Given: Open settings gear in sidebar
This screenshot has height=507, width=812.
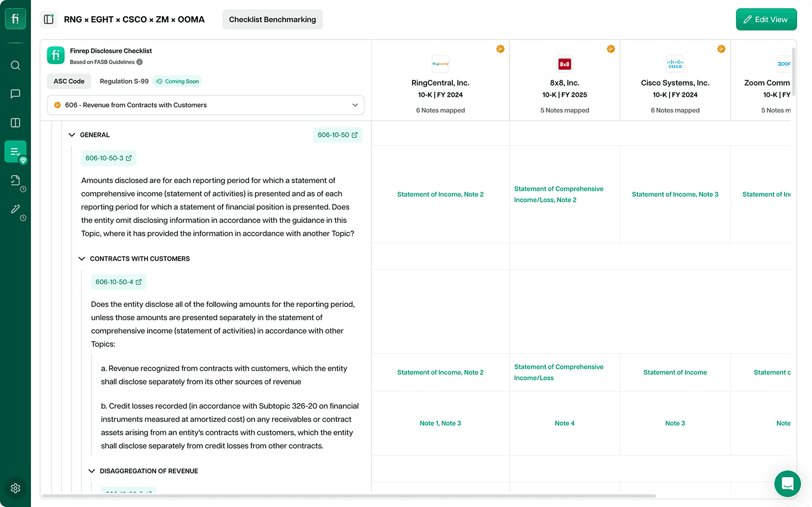Looking at the screenshot, I should click(15, 488).
